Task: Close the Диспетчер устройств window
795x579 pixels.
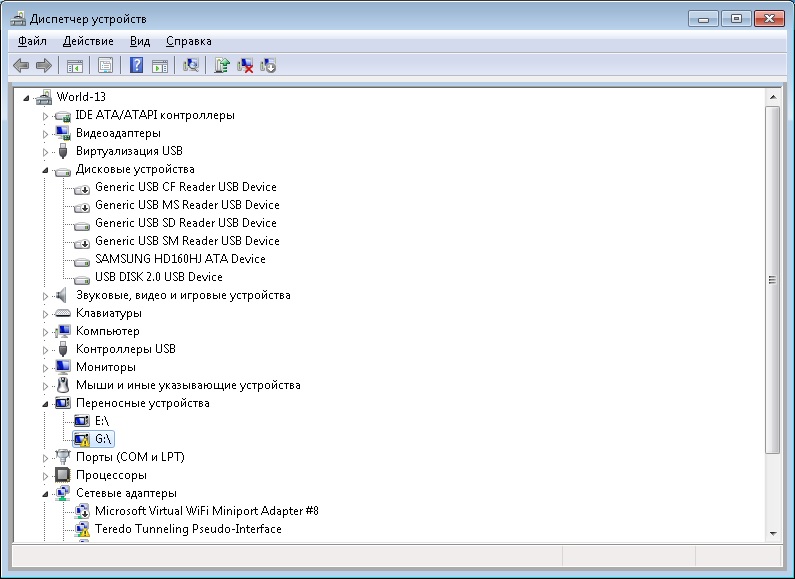Action: click(769, 19)
